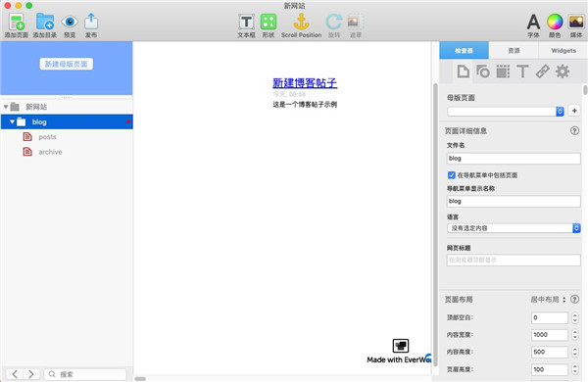Image resolution: width=588 pixels, height=382 pixels.
Task: Switch to the 资源 assets tab
Action: click(514, 50)
